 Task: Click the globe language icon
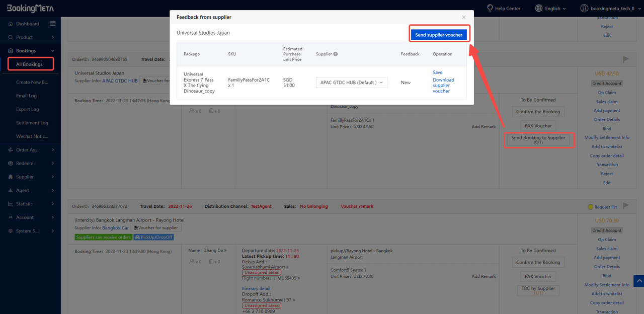(539, 9)
